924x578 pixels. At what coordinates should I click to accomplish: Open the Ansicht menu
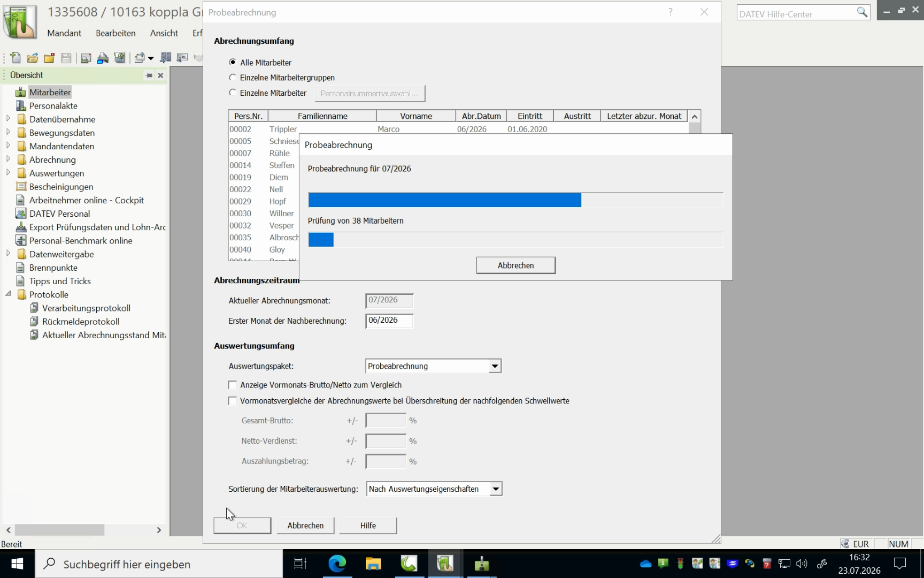click(x=164, y=33)
